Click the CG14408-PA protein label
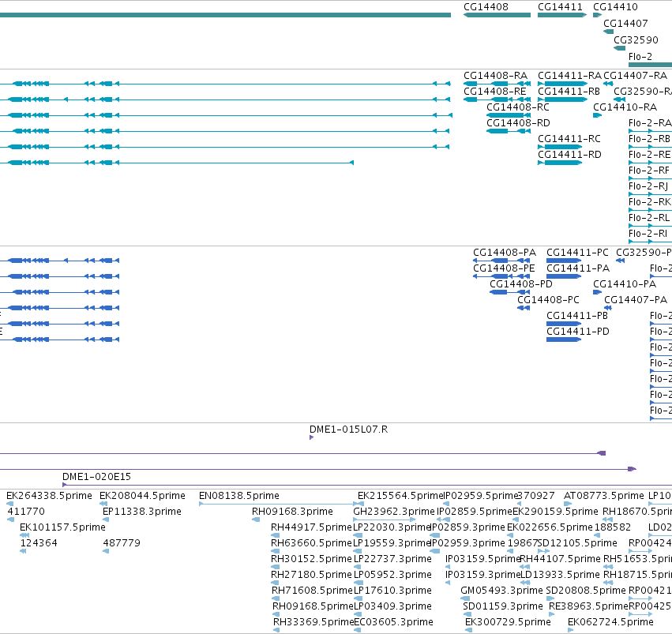Image resolution: width=672 pixels, height=634 pixels. 505,253
